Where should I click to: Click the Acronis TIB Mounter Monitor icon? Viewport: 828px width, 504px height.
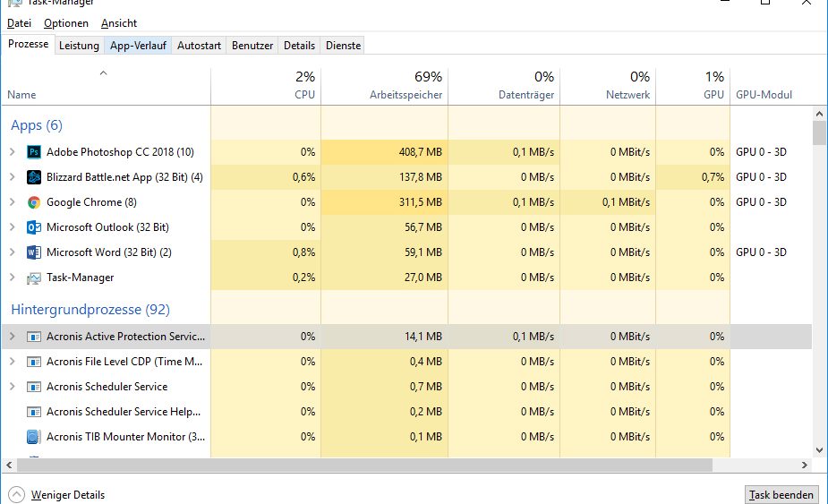pos(34,437)
